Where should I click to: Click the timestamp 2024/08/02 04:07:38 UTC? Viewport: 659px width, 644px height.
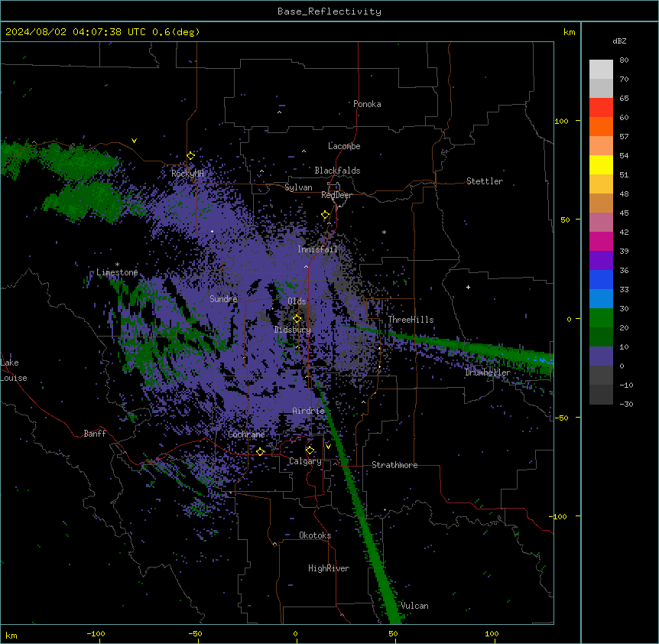pyautogui.click(x=75, y=32)
